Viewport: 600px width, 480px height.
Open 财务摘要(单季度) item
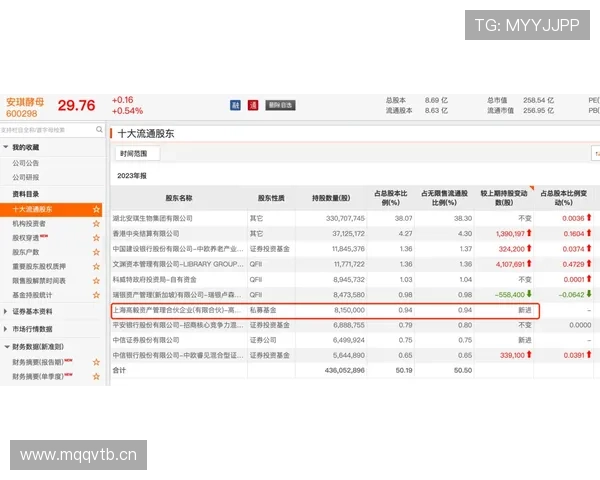[x=38, y=377]
